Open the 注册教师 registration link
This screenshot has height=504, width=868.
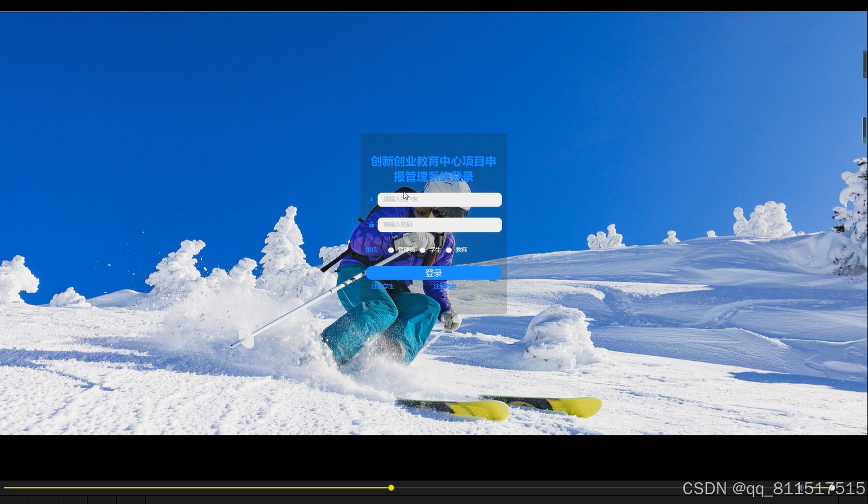click(x=445, y=286)
